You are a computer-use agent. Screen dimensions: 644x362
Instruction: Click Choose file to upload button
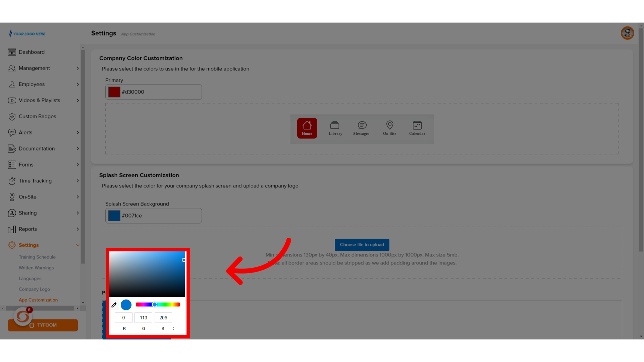tap(362, 245)
